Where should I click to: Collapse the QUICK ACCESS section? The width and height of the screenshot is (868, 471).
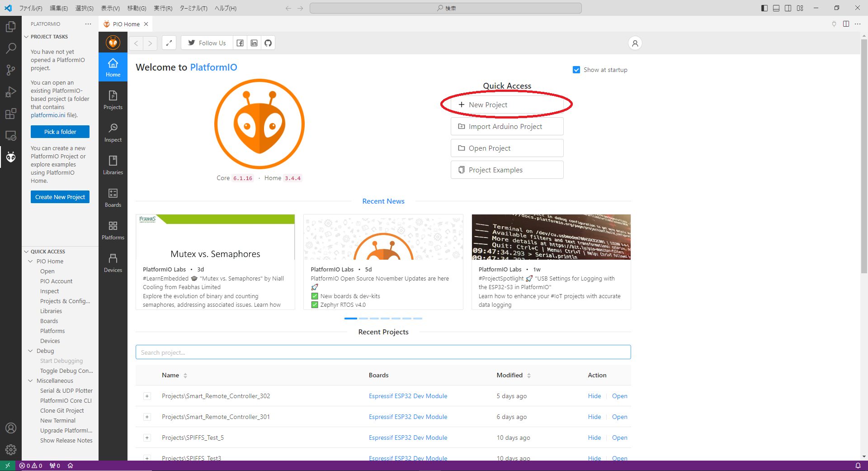(26, 252)
